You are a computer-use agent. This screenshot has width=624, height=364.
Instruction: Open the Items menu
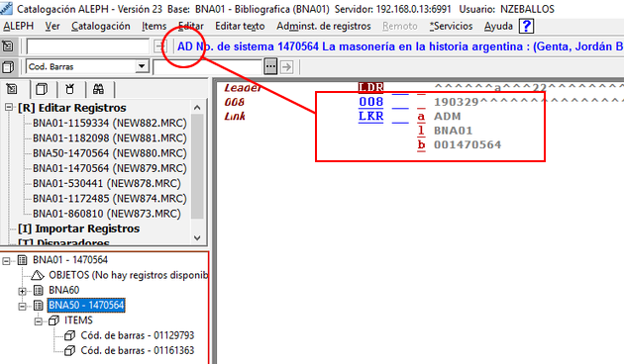point(154,27)
